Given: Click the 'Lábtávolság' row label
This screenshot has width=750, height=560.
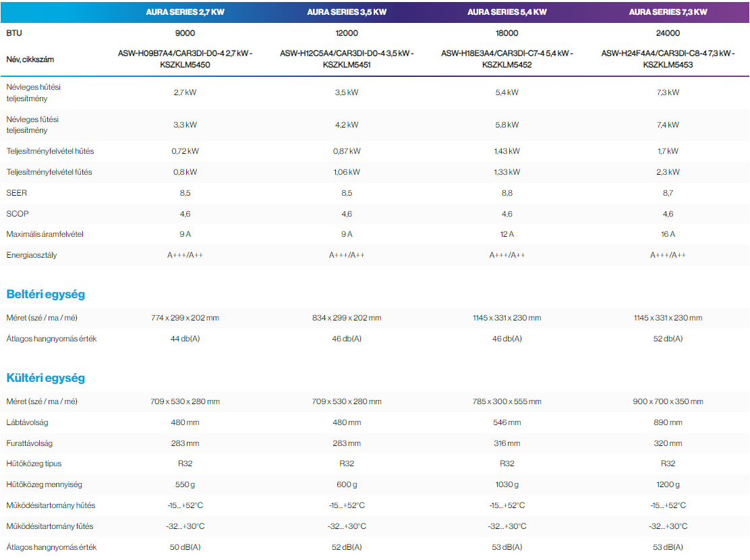Looking at the screenshot, I should click(27, 422).
